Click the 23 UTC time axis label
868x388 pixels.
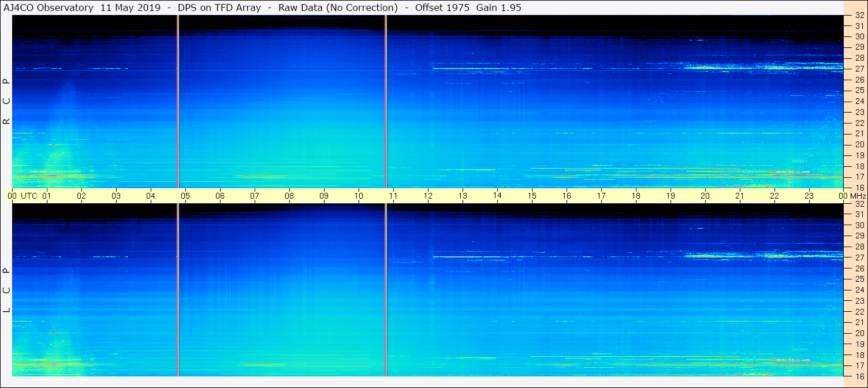click(x=809, y=196)
